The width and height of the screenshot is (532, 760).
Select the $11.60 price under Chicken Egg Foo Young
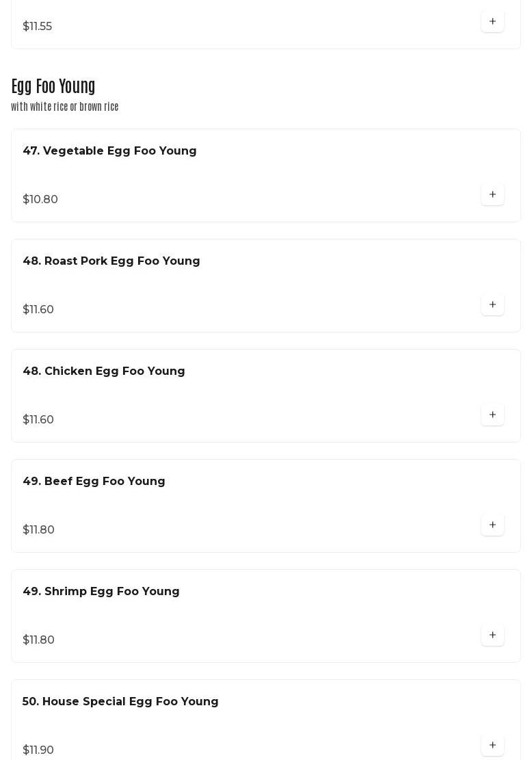(x=38, y=420)
